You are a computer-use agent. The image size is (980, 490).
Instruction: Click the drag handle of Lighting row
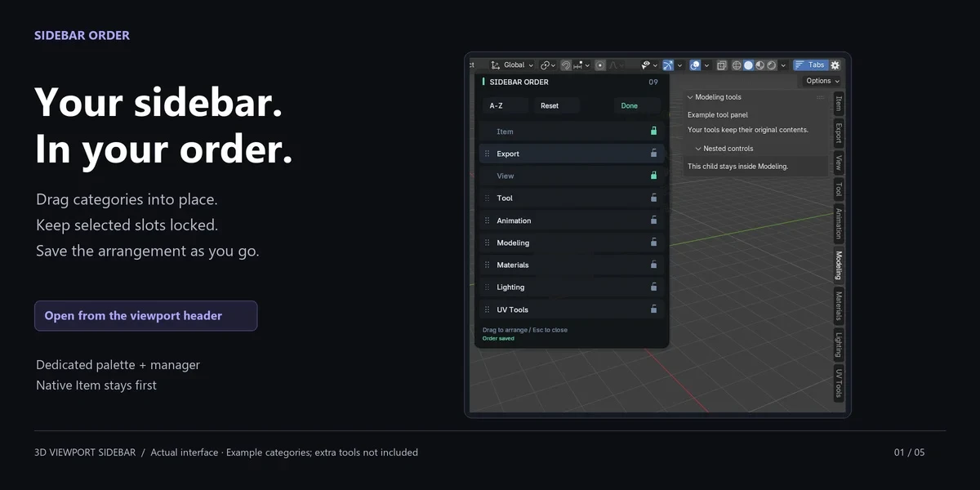coord(488,287)
